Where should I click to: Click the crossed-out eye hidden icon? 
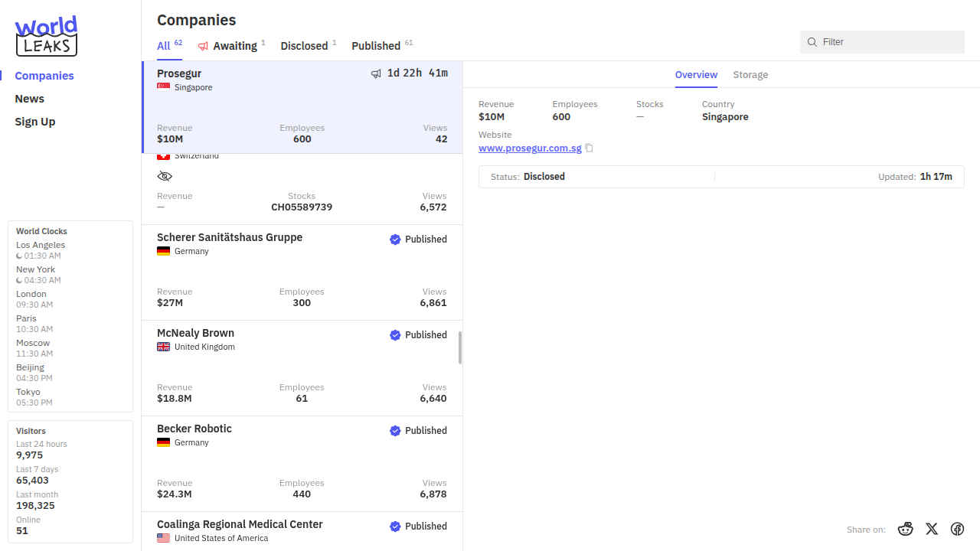tap(165, 176)
